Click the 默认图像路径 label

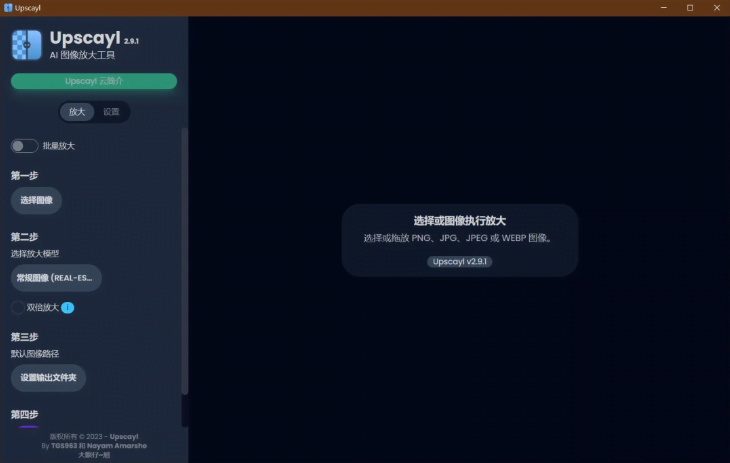click(x=35, y=354)
